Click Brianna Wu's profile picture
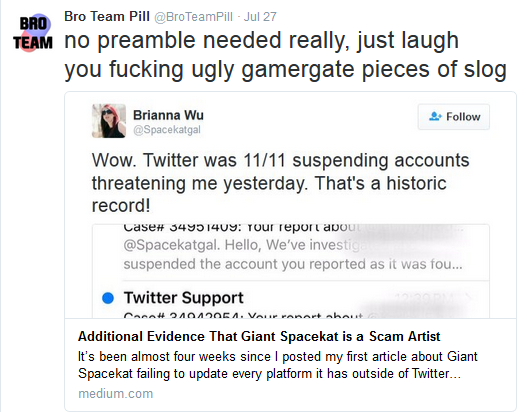Viewport: 527px width, 412px height. click(109, 121)
